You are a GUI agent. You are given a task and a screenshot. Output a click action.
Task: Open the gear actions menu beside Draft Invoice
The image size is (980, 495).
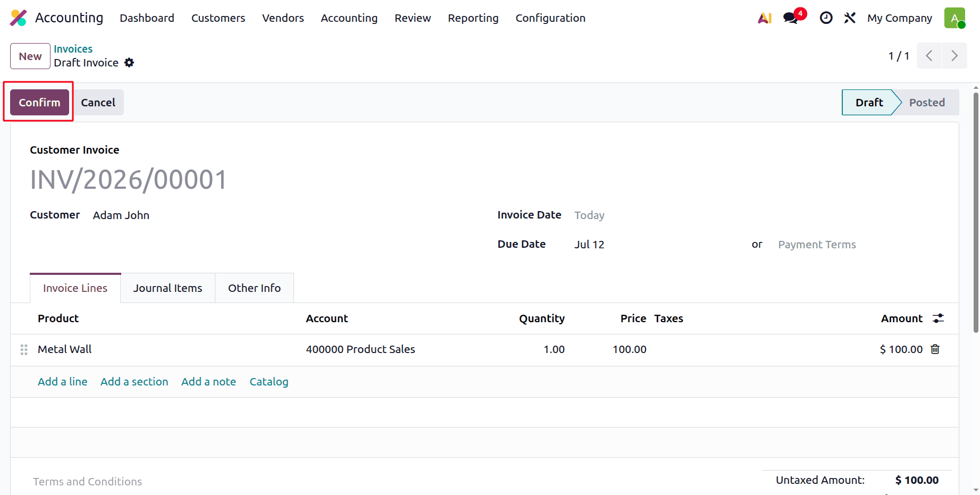pyautogui.click(x=129, y=63)
